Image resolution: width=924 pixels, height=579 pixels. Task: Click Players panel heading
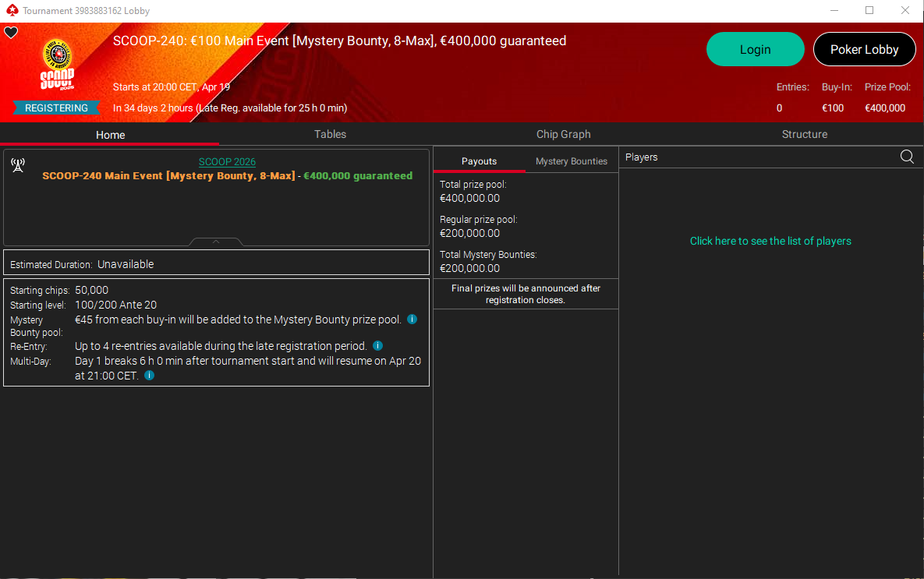[x=641, y=157]
